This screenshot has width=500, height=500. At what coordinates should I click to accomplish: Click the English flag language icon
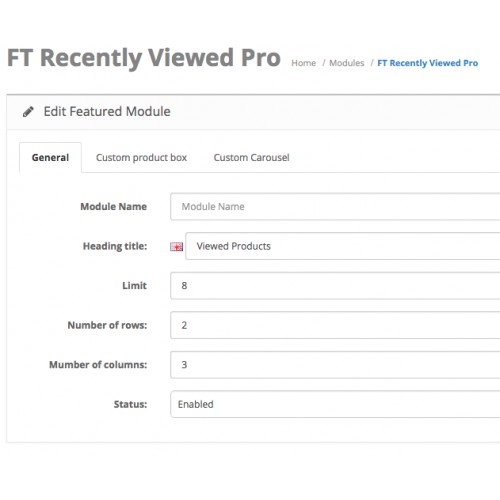pyautogui.click(x=177, y=247)
